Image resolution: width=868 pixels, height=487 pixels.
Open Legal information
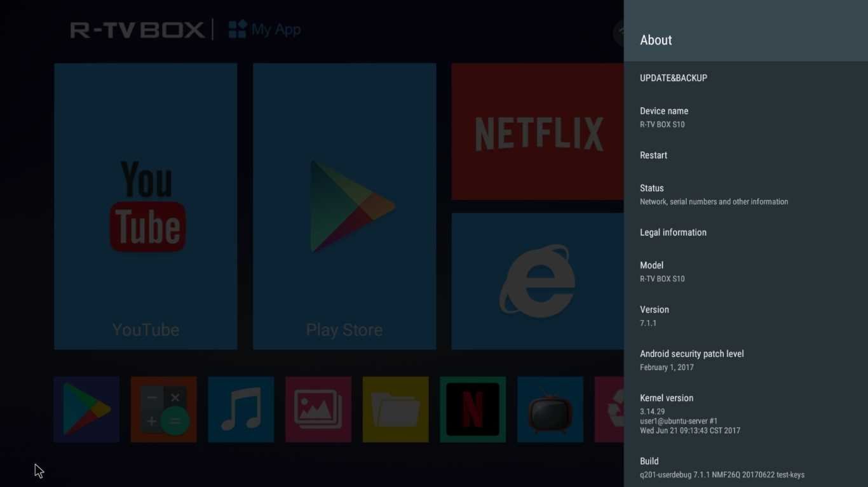[746, 232]
